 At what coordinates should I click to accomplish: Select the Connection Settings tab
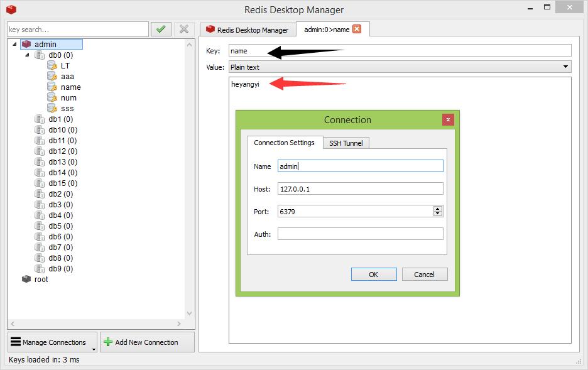pyautogui.click(x=284, y=143)
